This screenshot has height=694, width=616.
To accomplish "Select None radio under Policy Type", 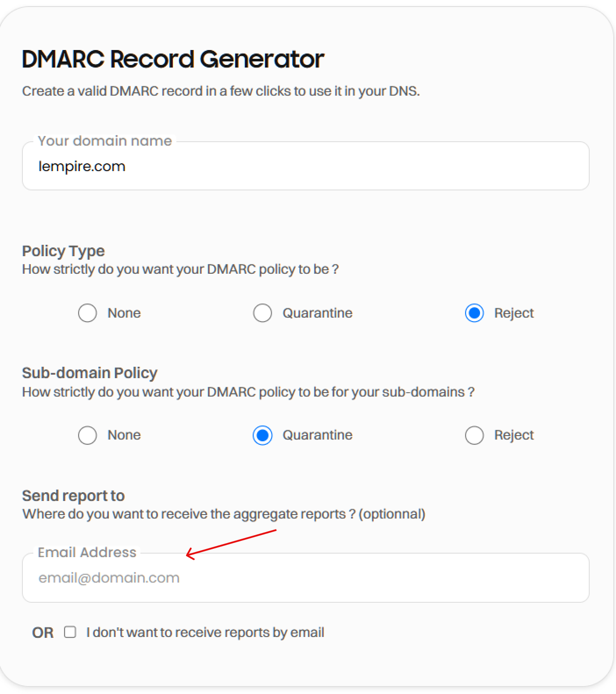I will tap(87, 313).
